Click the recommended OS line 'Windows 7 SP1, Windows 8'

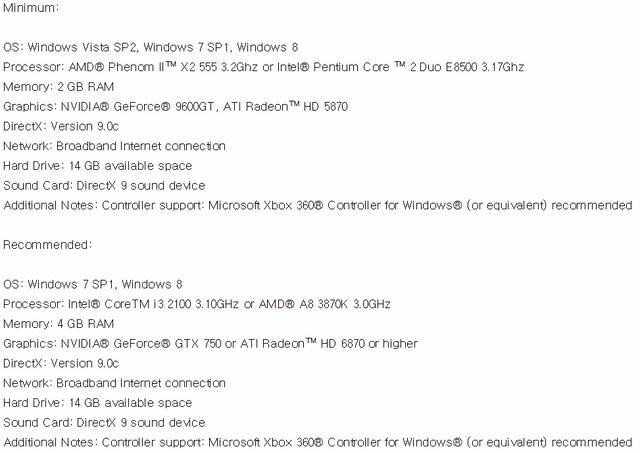coord(93,284)
